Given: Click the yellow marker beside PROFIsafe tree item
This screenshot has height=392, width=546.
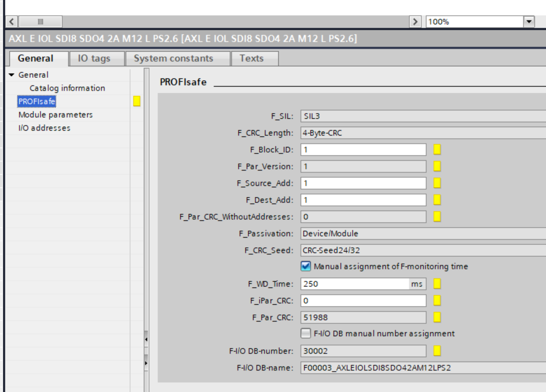Looking at the screenshot, I should tap(137, 101).
